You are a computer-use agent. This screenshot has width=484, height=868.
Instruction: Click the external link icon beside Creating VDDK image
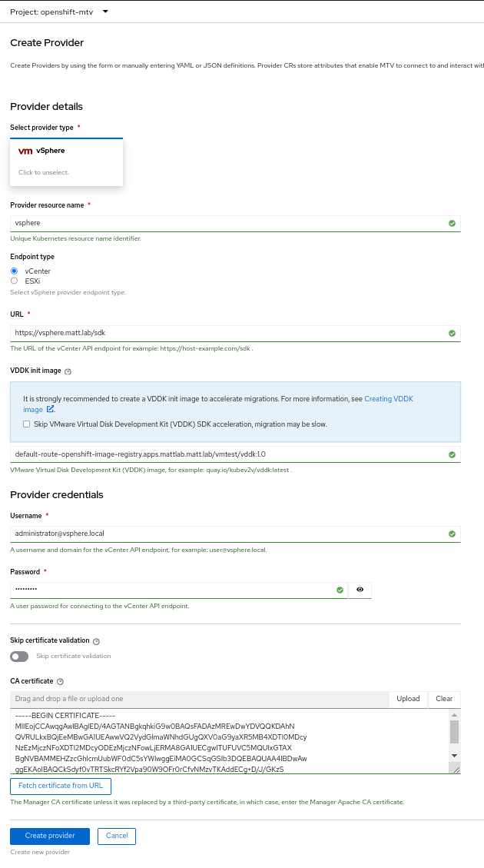click(51, 410)
